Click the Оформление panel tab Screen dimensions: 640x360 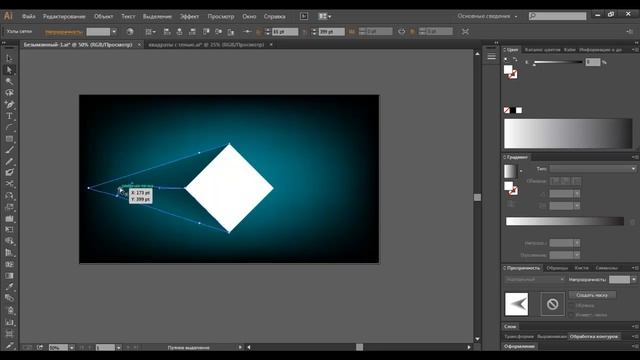point(519,346)
